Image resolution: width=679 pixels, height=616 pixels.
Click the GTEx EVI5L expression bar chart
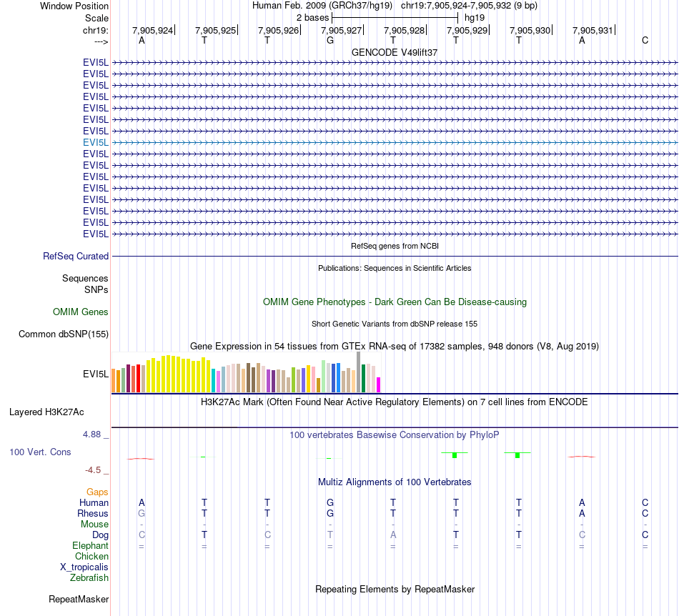tap(246, 372)
